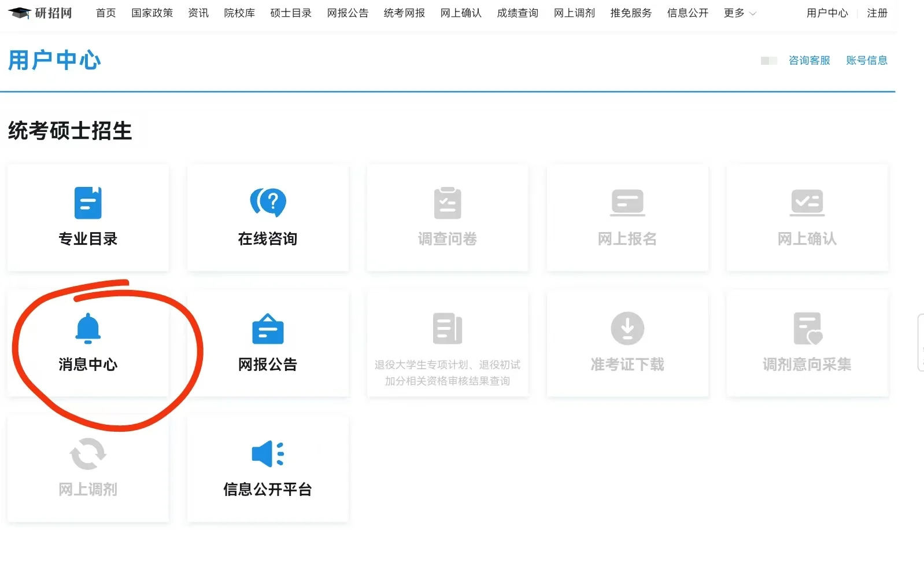Click the 在线咨询 card label
924x566 pixels.
(x=268, y=238)
